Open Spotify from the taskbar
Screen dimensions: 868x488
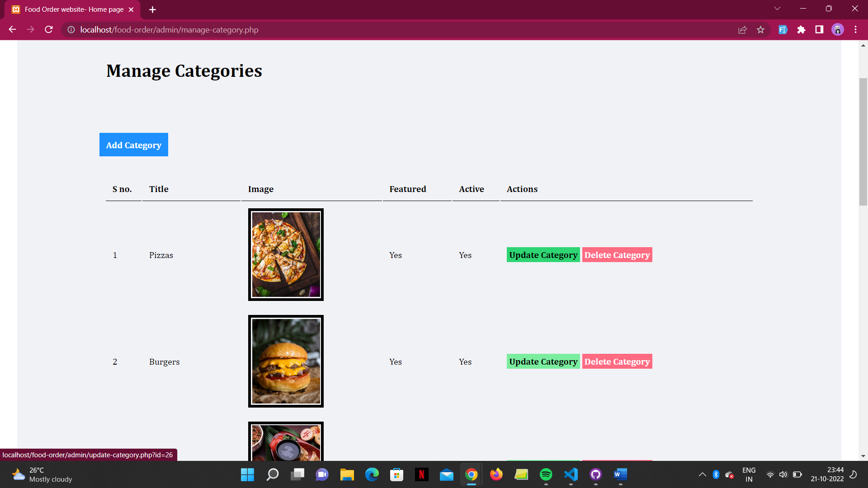point(546,475)
